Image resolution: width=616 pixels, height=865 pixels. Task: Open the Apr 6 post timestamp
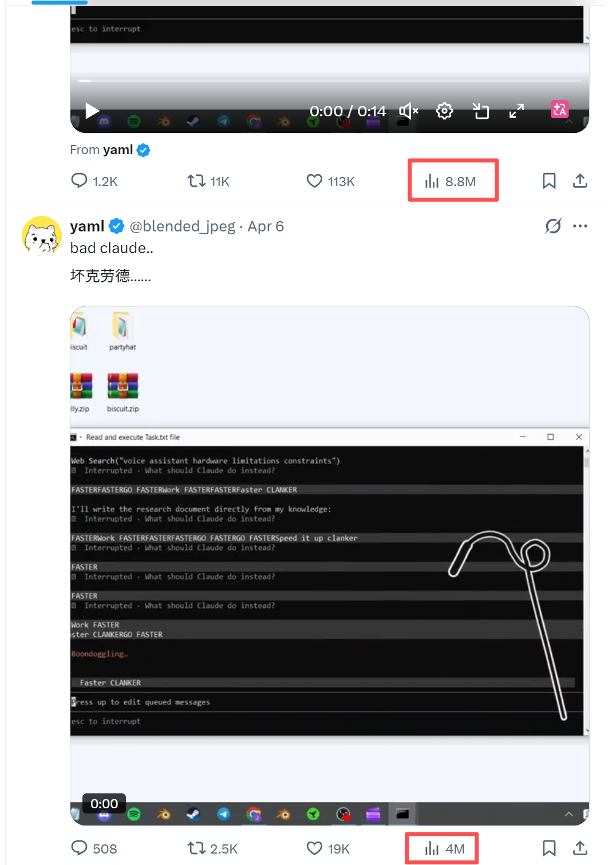click(x=266, y=226)
